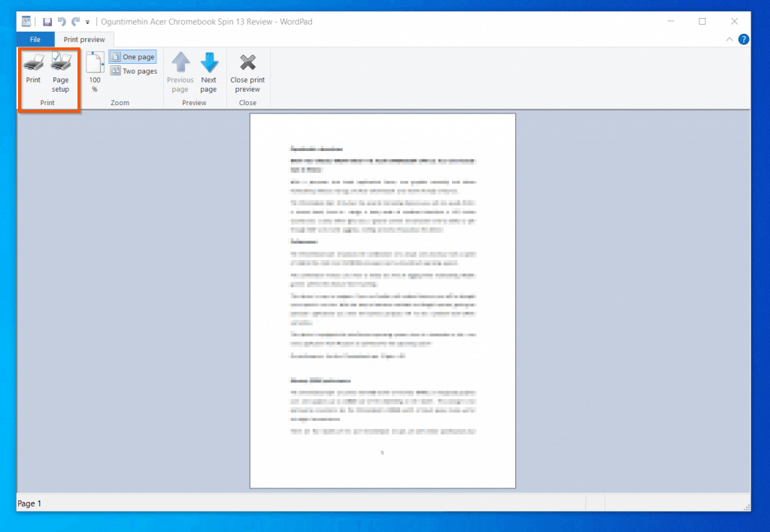The image size is (770, 532).
Task: Click the previewed document page
Action: (383, 301)
